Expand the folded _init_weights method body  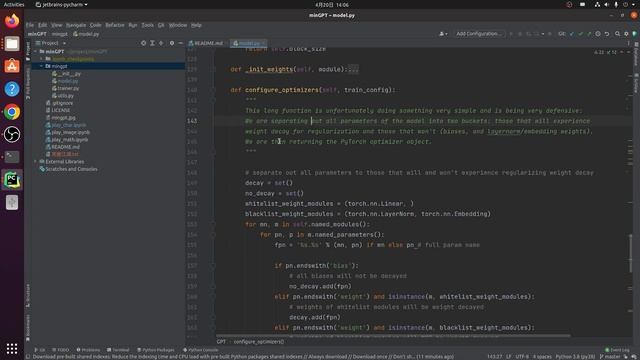tap(353, 69)
